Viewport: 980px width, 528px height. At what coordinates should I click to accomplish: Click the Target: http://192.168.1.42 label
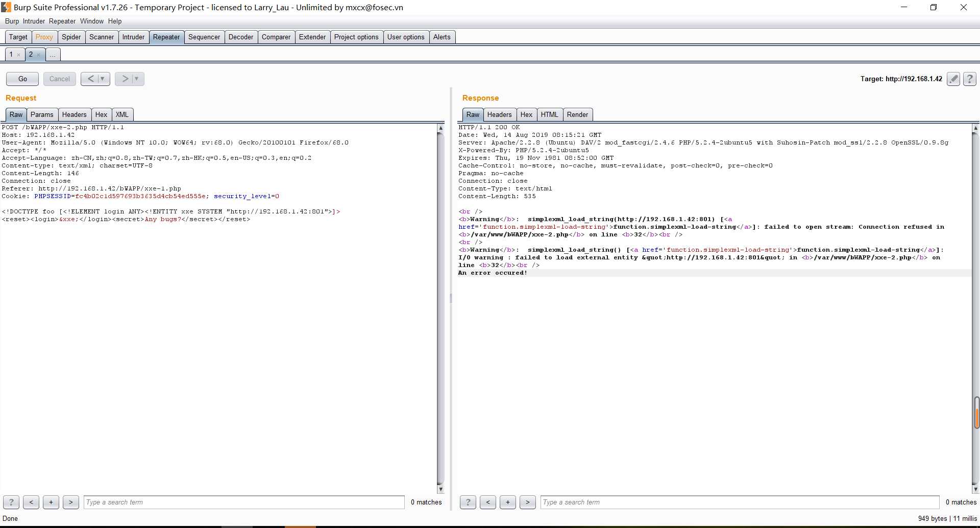point(901,79)
